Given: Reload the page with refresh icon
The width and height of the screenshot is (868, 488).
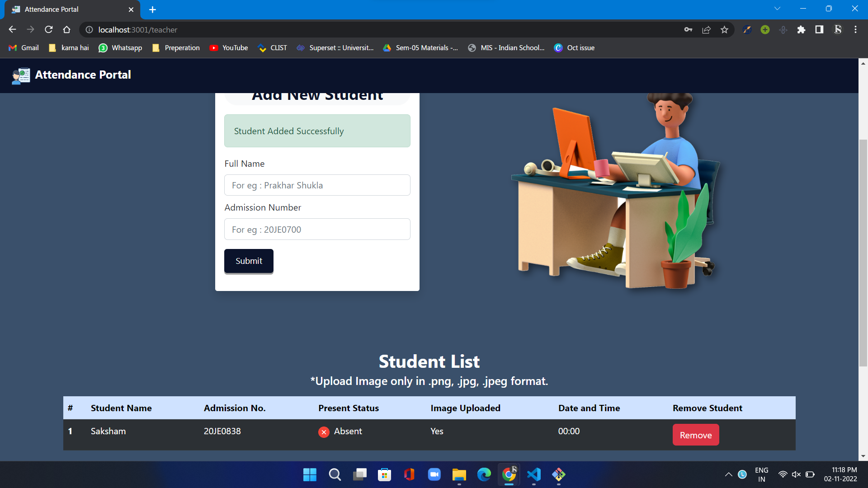Looking at the screenshot, I should [49, 30].
